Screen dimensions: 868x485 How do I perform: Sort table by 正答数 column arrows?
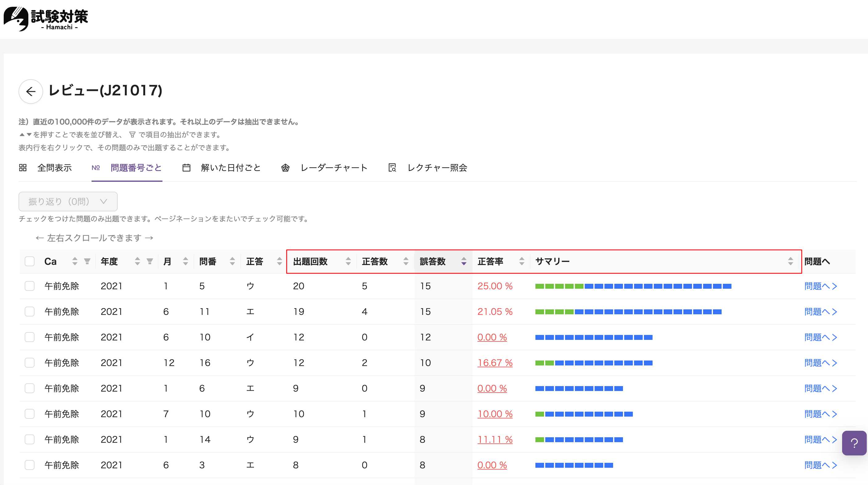tap(406, 261)
